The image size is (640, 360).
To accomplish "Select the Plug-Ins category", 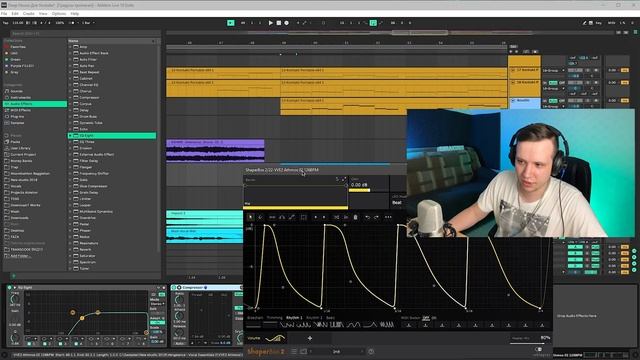I will coord(17,117).
